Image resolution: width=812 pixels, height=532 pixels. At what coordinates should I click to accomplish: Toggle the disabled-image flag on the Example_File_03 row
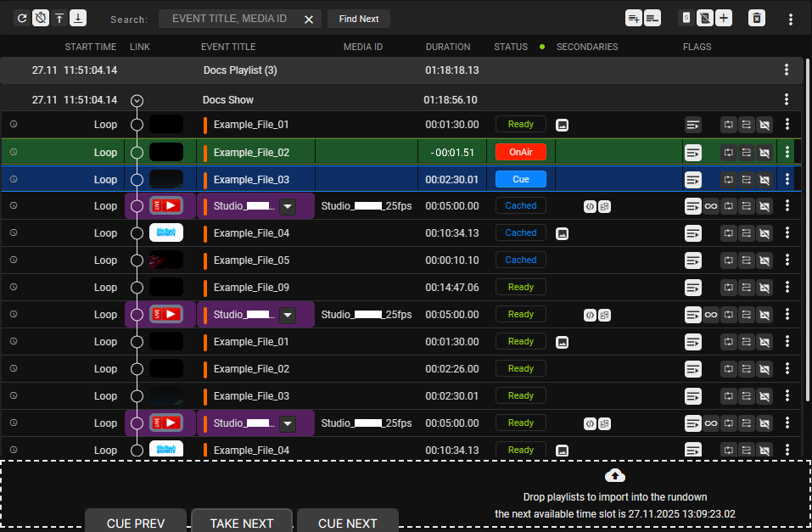coord(764,179)
